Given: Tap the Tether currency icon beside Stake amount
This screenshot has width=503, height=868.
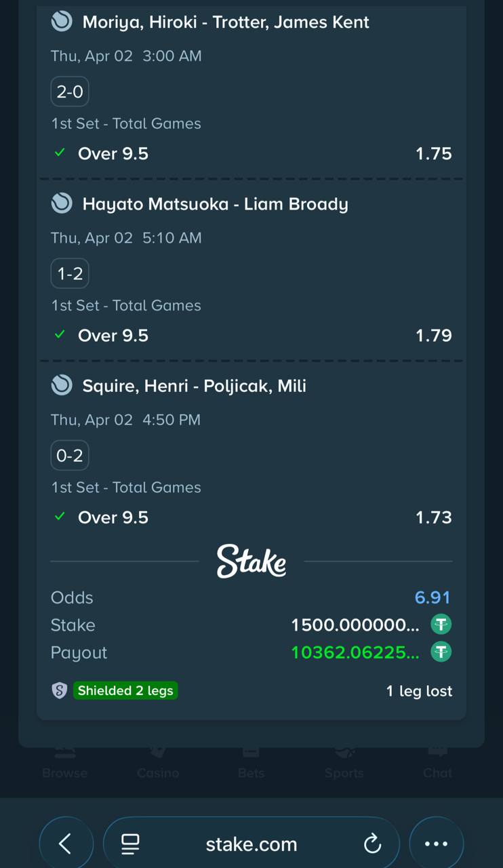Looking at the screenshot, I should [x=441, y=625].
